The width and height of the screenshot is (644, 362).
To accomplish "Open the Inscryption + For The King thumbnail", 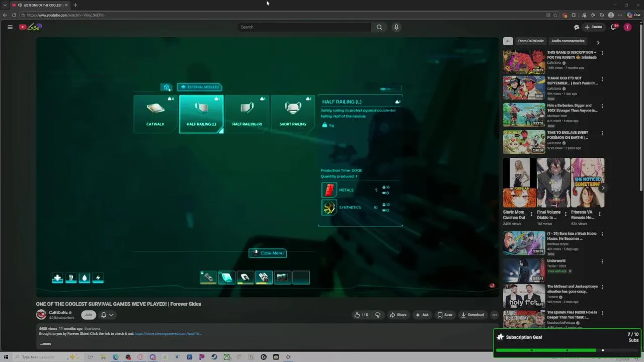I will pos(524,61).
